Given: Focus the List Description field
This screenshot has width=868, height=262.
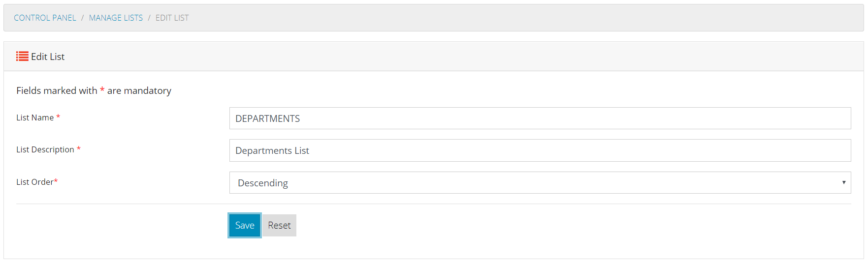Looking at the screenshot, I should coord(540,150).
